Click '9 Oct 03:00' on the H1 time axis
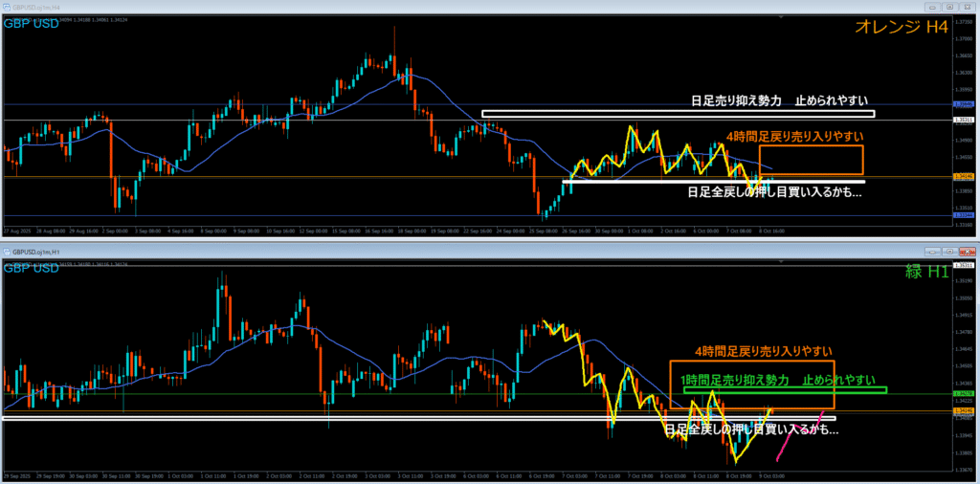Image resolution: width=980 pixels, height=484 pixels. click(x=772, y=476)
